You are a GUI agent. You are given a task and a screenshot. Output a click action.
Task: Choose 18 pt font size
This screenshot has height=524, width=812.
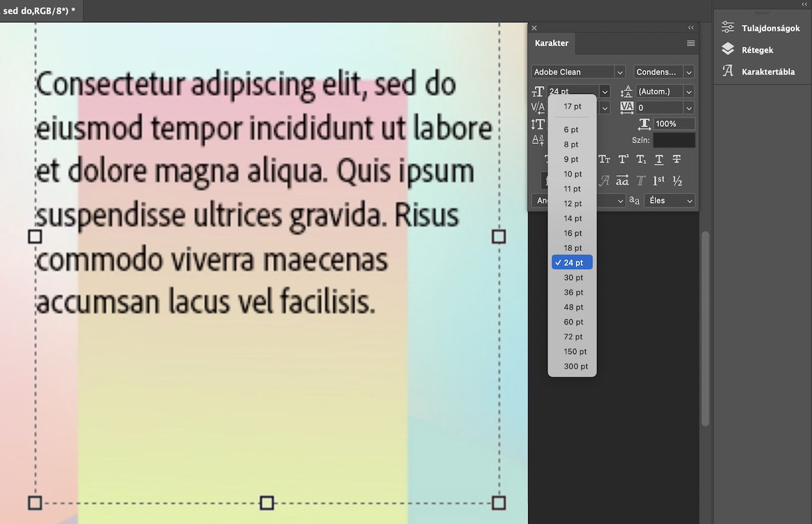(x=572, y=248)
